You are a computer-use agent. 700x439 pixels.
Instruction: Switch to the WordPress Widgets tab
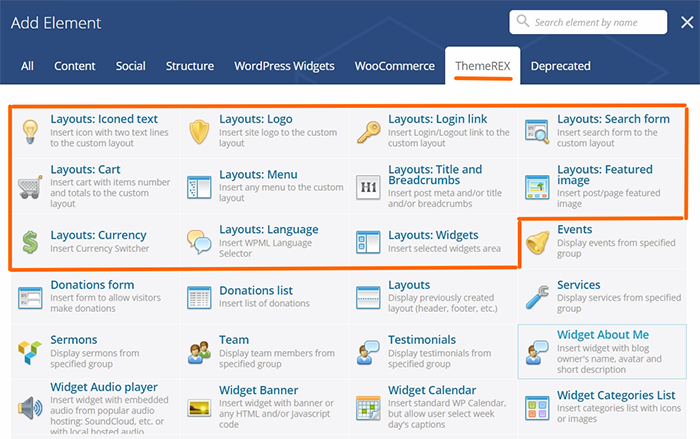pos(284,66)
